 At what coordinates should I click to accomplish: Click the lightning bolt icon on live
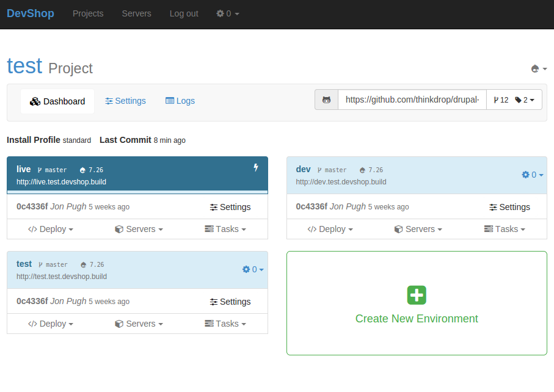tap(256, 167)
